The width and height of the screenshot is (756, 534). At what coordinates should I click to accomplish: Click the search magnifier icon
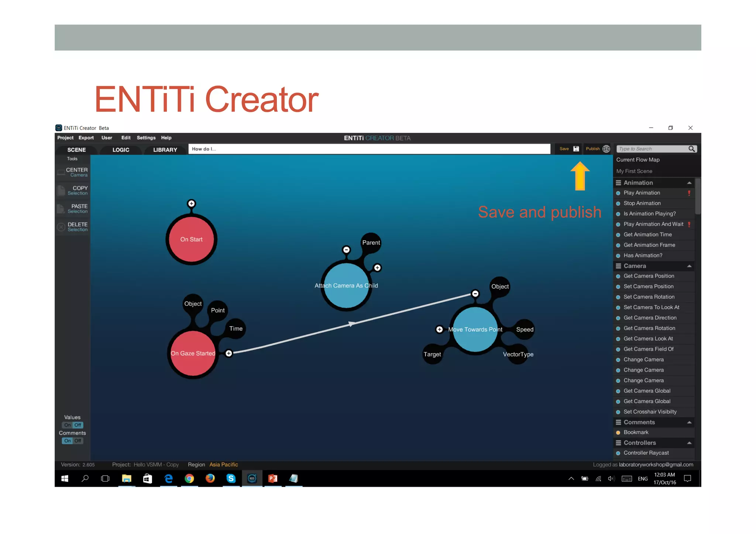pyautogui.click(x=691, y=149)
